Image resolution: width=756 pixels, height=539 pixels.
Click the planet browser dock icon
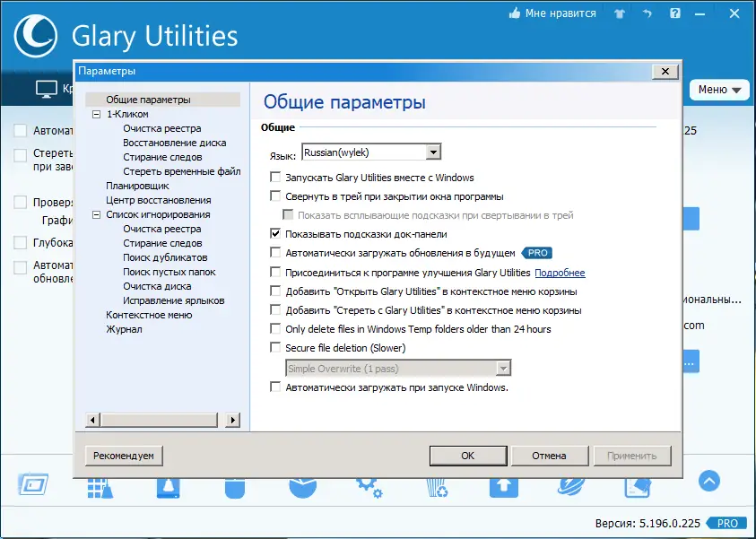(x=571, y=488)
